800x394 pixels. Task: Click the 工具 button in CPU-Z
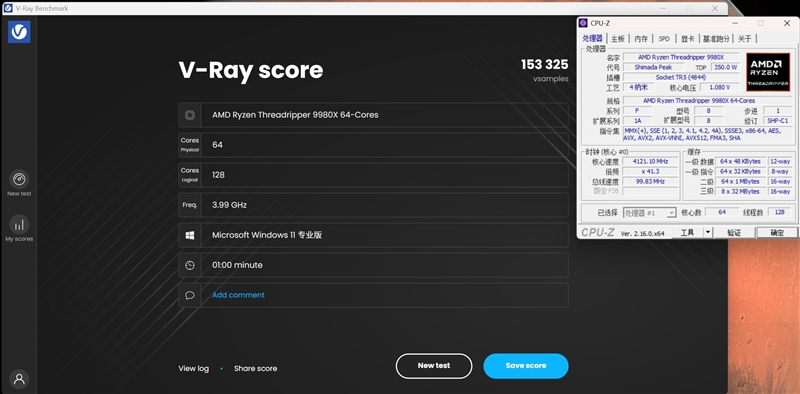(x=687, y=233)
